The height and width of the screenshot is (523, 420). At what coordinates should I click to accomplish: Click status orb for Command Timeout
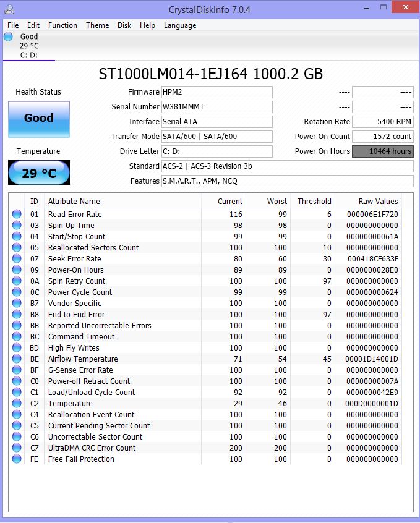click(x=17, y=336)
